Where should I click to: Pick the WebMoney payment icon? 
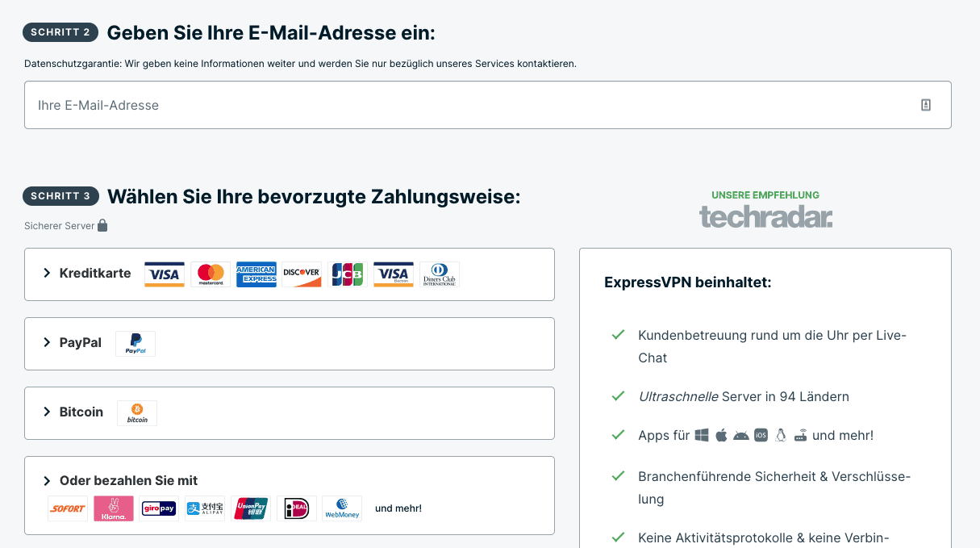[x=342, y=508]
